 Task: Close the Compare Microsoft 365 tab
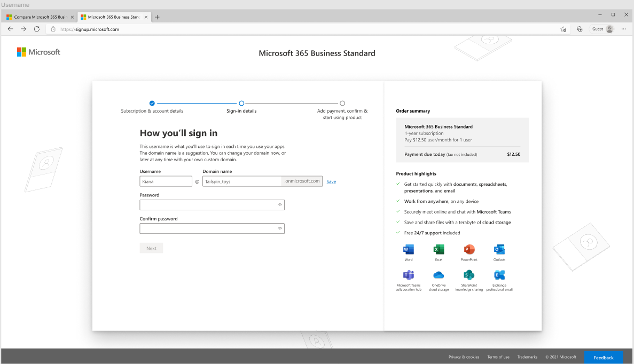coord(73,17)
